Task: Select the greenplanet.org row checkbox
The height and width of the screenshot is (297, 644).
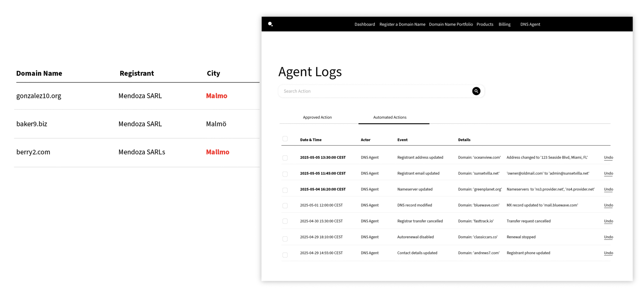Action: pos(285,190)
